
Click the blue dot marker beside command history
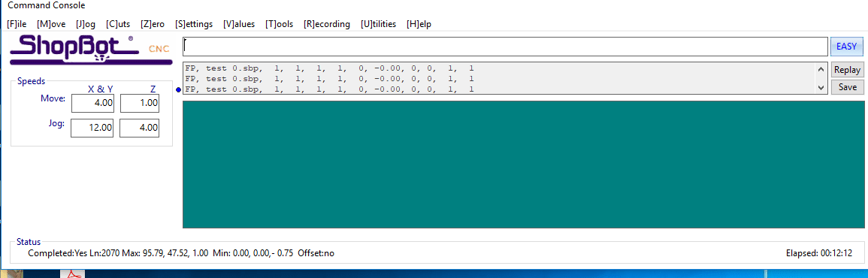[178, 89]
